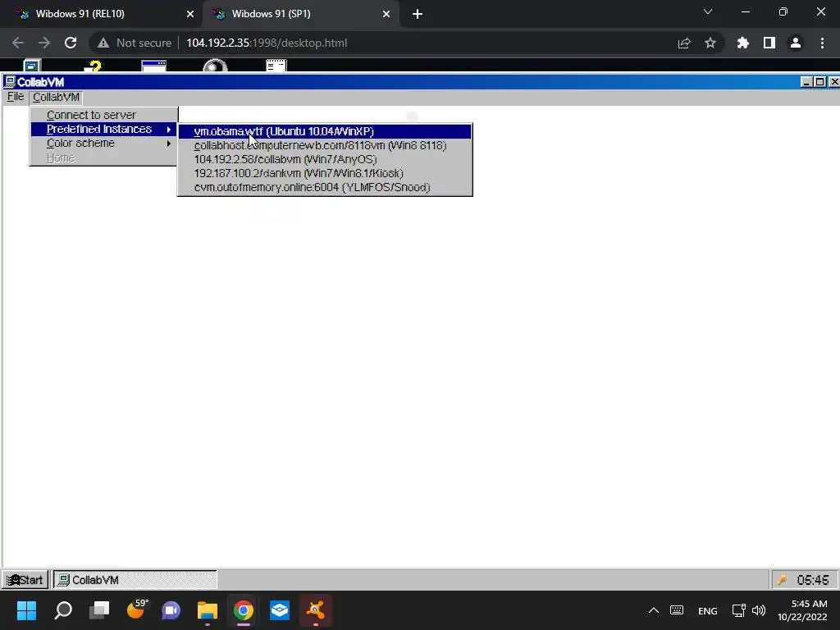This screenshot has width=840, height=630.
Task: Click notepad desktop icon behind CollabVM
Action: (x=276, y=66)
